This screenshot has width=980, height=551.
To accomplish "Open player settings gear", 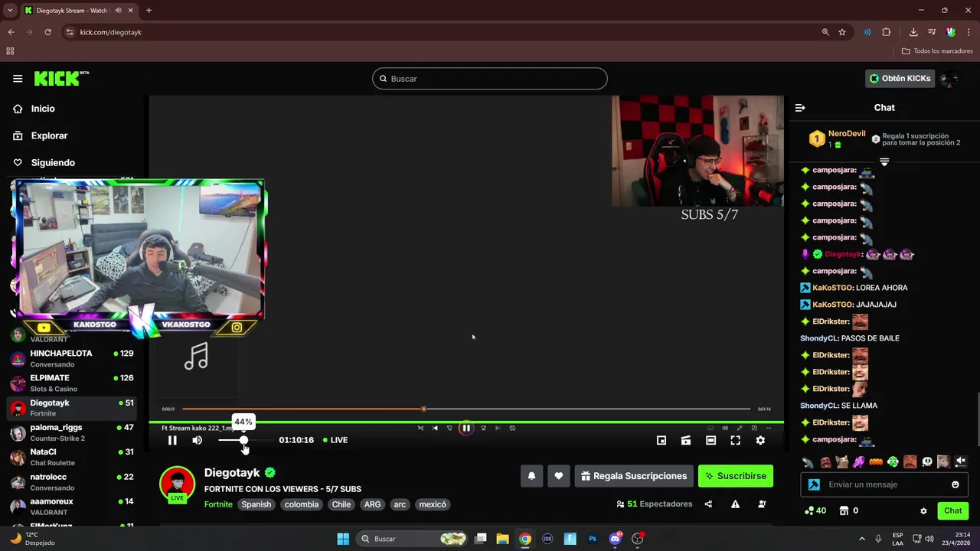I will pos(760,440).
